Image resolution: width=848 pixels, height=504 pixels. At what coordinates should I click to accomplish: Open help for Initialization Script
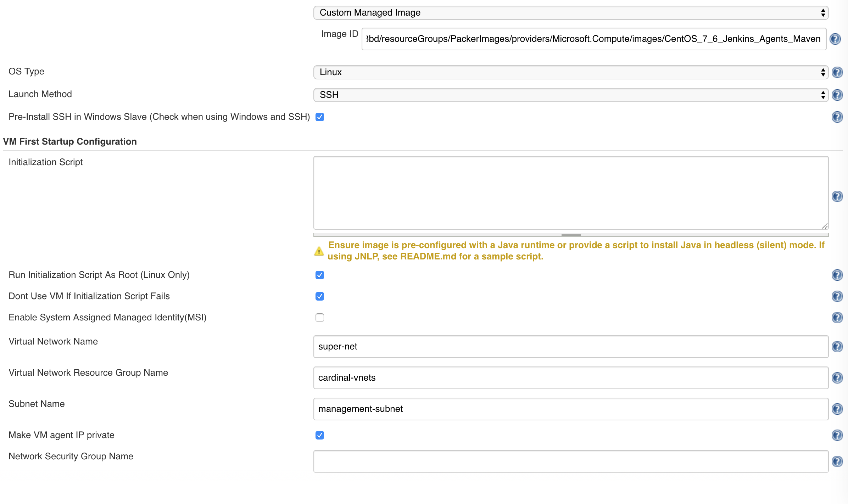837,196
